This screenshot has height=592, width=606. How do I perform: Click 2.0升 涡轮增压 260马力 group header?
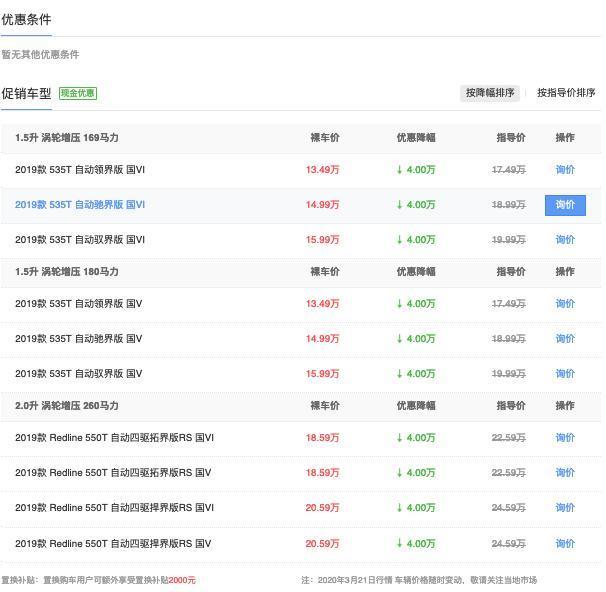coord(67,406)
